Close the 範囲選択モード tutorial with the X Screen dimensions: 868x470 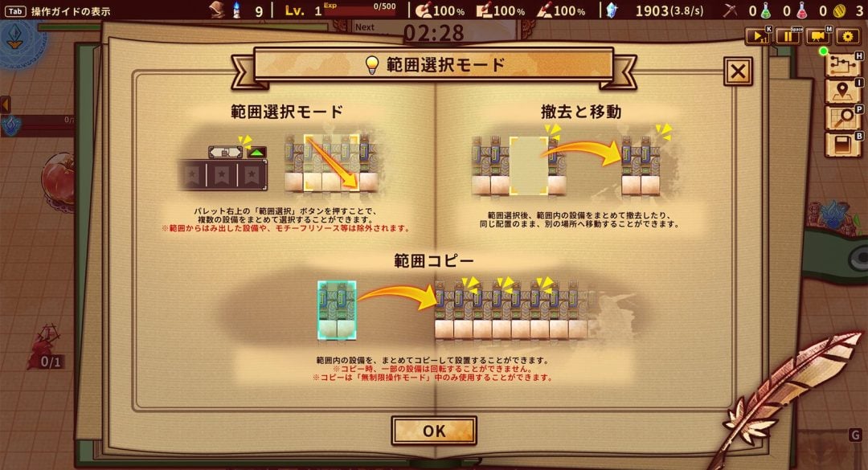coord(738,72)
